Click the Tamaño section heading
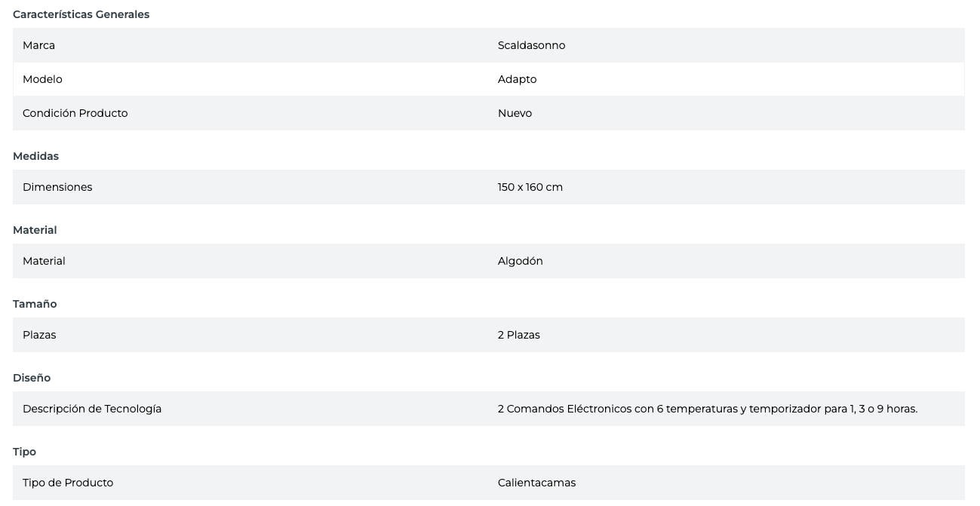The image size is (980, 506). tap(35, 304)
